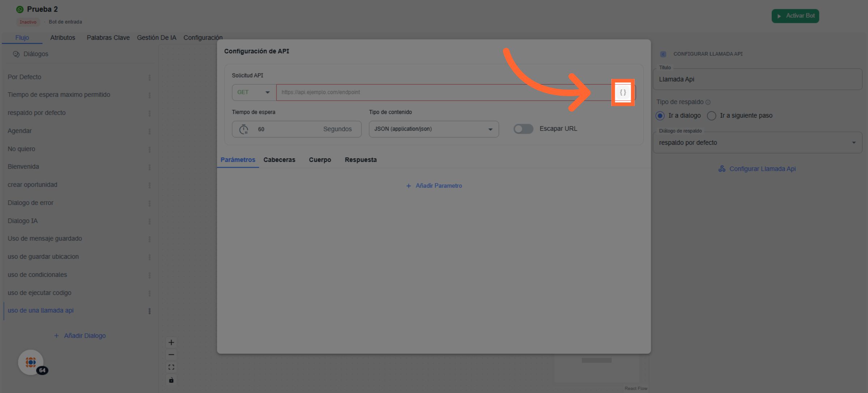This screenshot has width=868, height=393.
Task: Open the Diálogo de respaldo dropdown
Action: (x=757, y=143)
